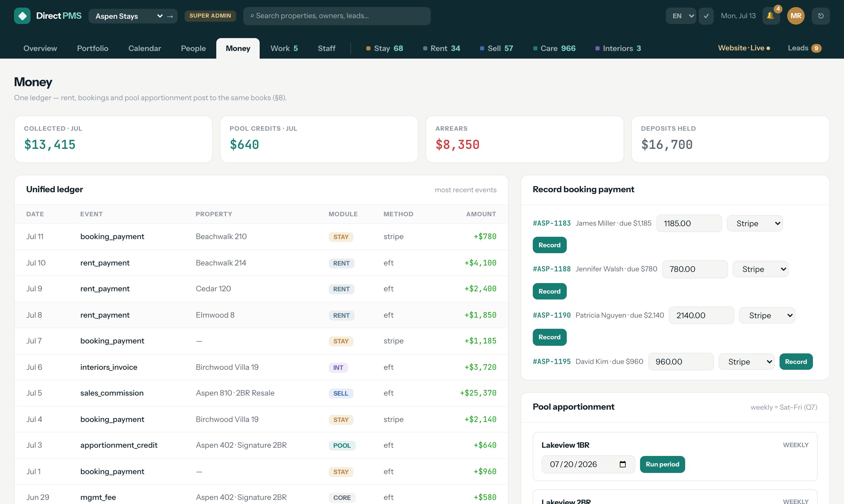
Task: Switch to the Overview tab
Action: tap(40, 48)
